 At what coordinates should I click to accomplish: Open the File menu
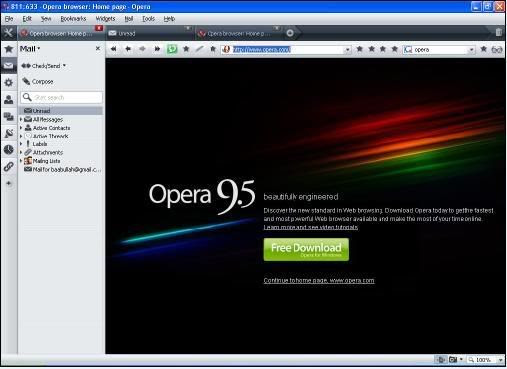coord(9,19)
